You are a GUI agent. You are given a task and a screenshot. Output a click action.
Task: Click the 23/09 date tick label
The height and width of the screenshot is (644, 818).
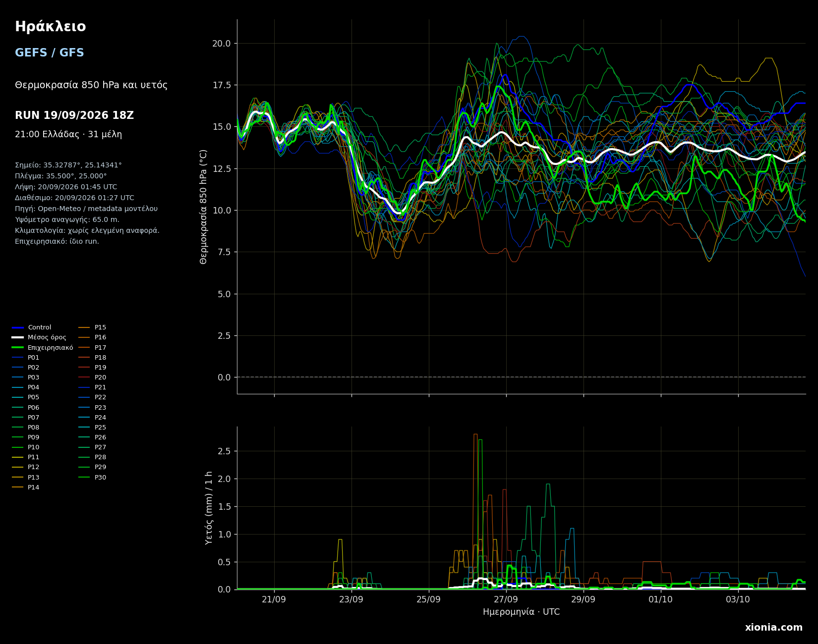point(351,599)
